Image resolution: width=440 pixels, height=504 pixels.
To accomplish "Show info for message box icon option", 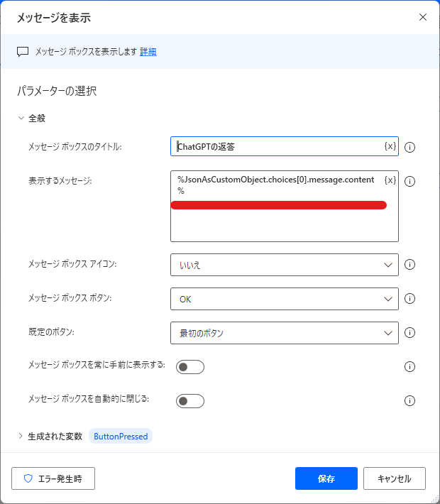I will click(x=409, y=265).
